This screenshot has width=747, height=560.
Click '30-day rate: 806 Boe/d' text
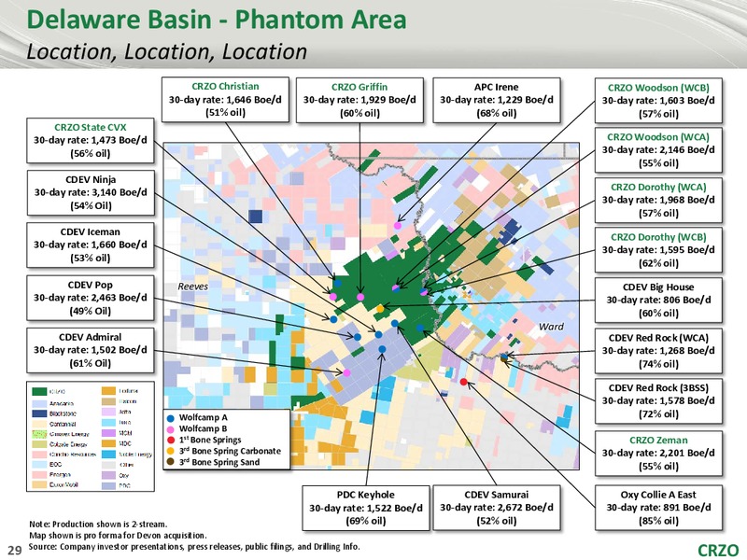coord(658,300)
